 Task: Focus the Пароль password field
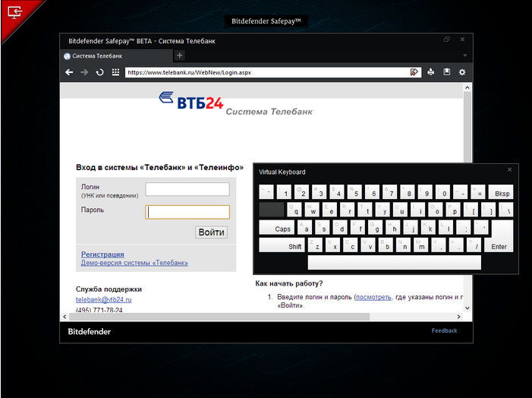coord(187,212)
